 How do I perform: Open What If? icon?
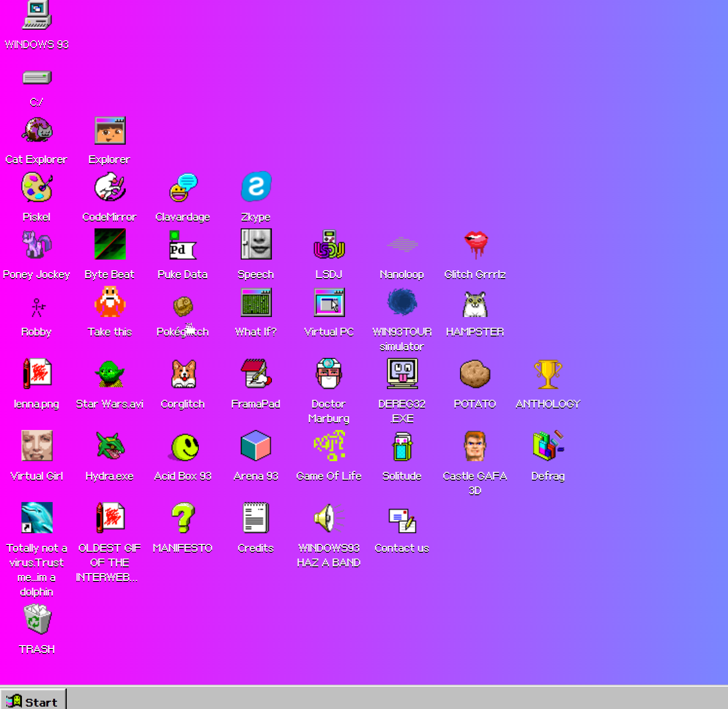[x=256, y=302]
